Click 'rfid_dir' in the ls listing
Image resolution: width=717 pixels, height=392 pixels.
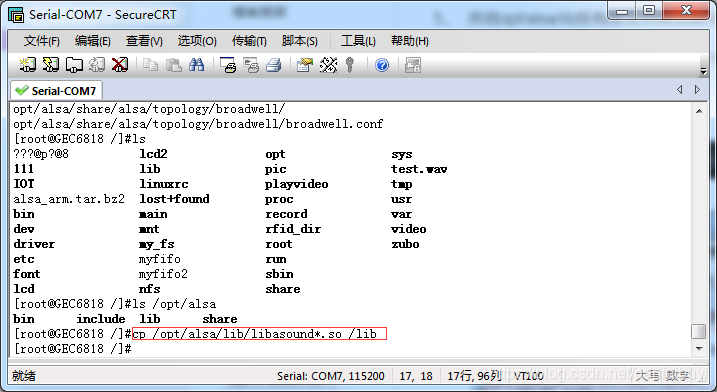(293, 229)
